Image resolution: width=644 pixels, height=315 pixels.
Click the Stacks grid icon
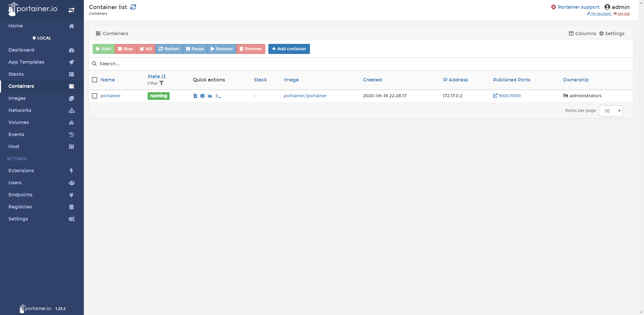(x=71, y=74)
